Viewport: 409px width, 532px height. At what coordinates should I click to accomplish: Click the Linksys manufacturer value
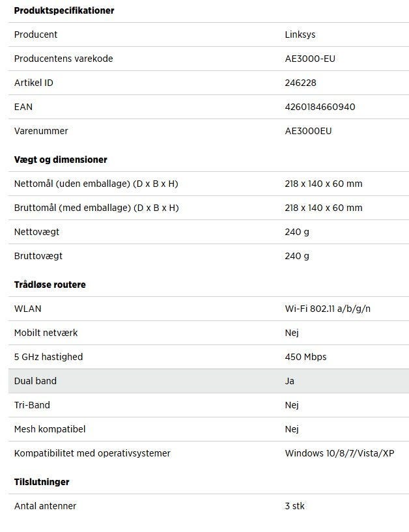(300, 35)
